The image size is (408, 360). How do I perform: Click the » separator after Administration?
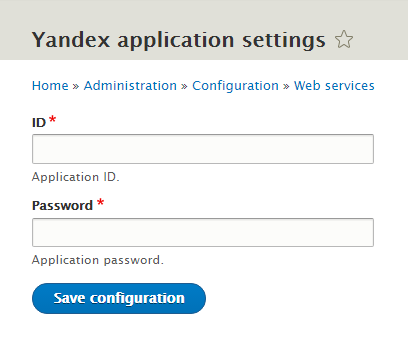pyautogui.click(x=184, y=86)
